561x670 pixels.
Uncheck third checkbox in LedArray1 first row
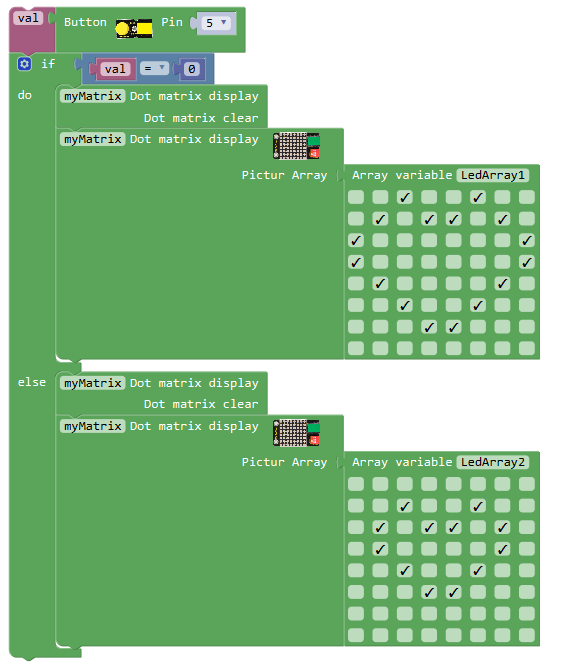coord(405,197)
